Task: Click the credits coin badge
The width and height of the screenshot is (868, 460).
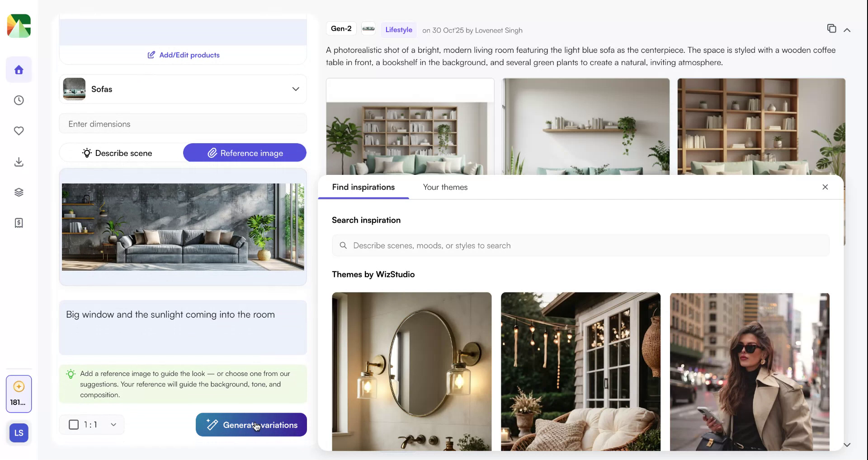Action: pos(19,394)
